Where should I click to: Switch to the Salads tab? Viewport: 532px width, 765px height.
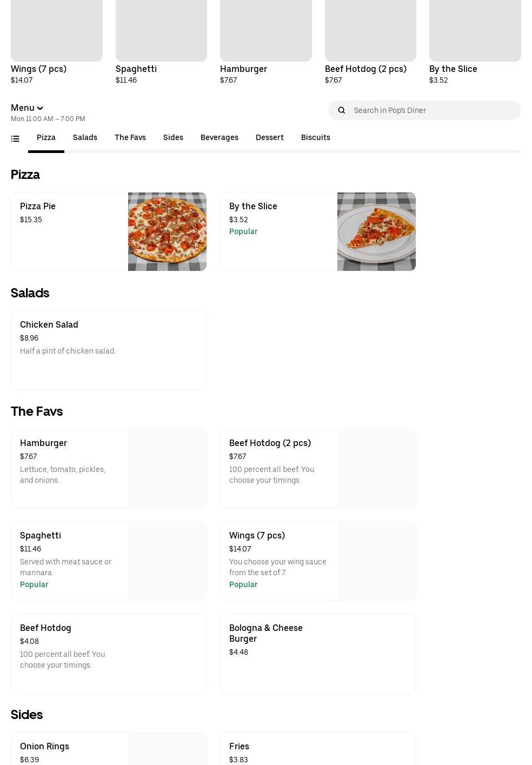point(85,137)
